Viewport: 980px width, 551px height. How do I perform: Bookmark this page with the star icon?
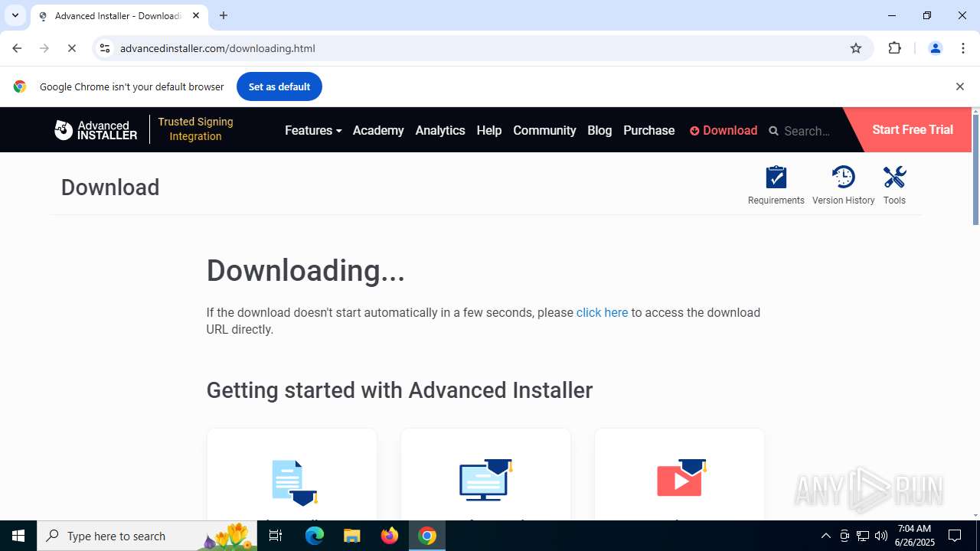click(x=856, y=48)
